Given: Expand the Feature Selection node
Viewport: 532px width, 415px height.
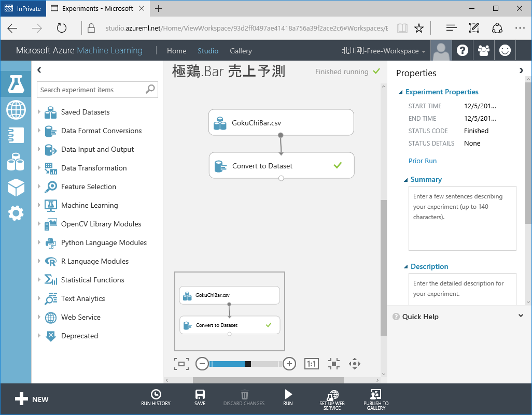Looking at the screenshot, I should pyautogui.click(x=39, y=186).
